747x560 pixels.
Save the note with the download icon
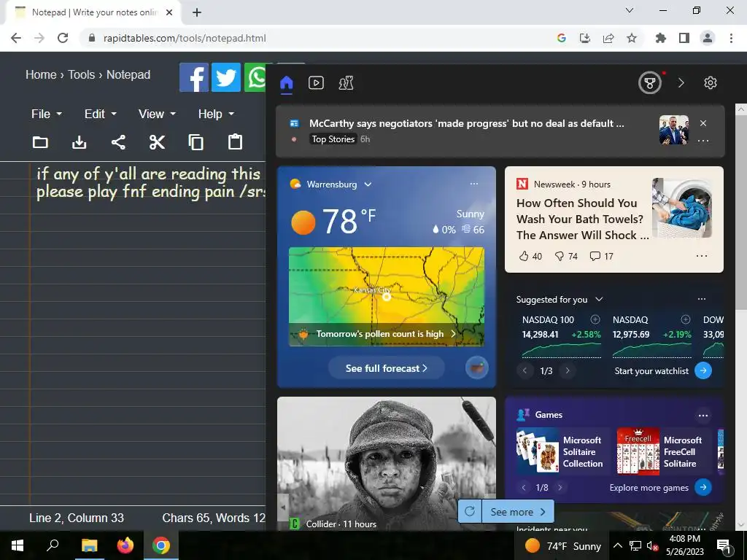point(79,142)
